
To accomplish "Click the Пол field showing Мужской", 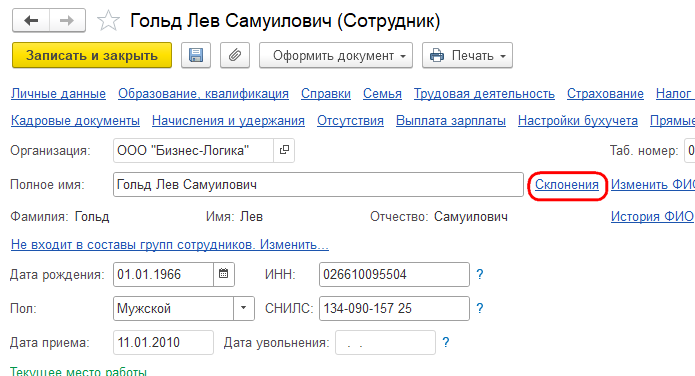I will 173,308.
